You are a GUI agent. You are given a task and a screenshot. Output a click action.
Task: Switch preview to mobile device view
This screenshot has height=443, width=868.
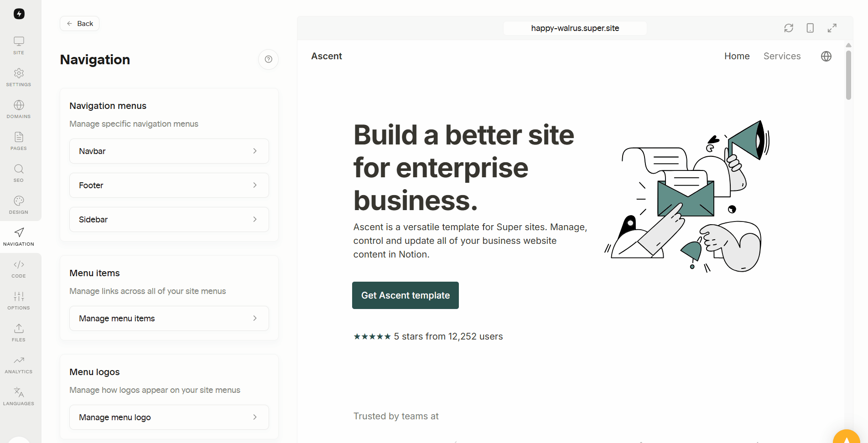click(810, 28)
